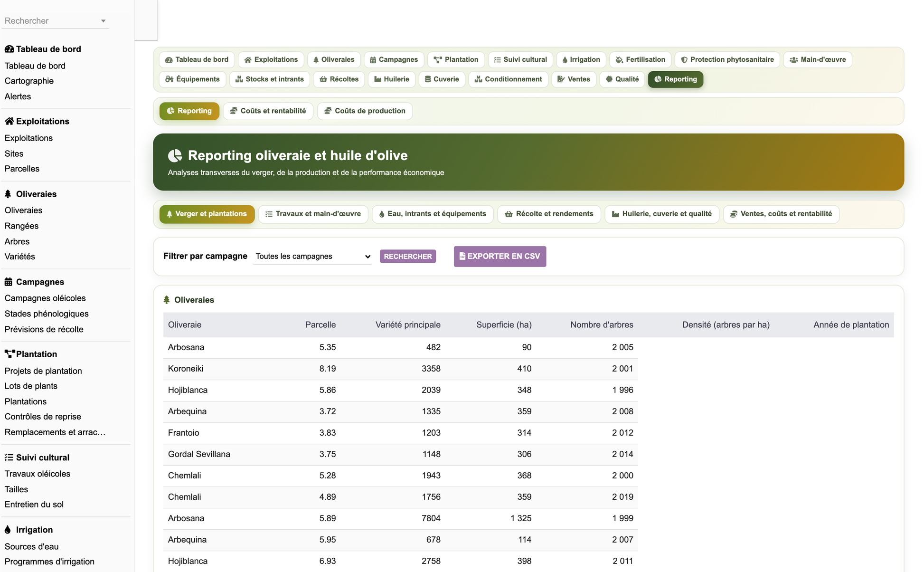This screenshot has height=572, width=924.
Task: Open the Main-d'œuvre top navigation tab
Action: (x=818, y=59)
